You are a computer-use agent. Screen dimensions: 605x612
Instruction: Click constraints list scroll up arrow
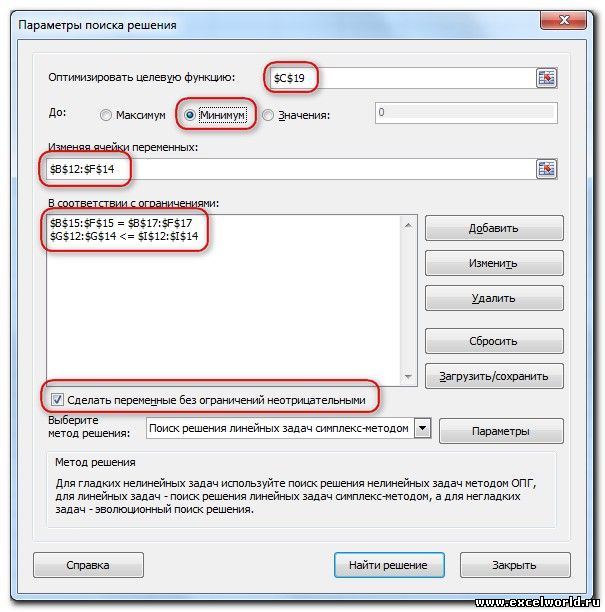tap(408, 226)
